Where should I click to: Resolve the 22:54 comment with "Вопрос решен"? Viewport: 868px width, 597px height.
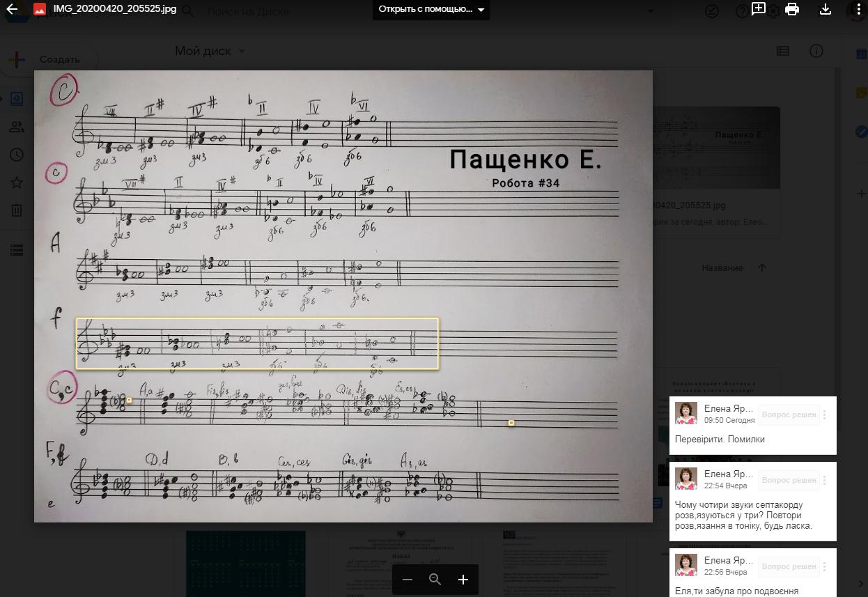[789, 480]
